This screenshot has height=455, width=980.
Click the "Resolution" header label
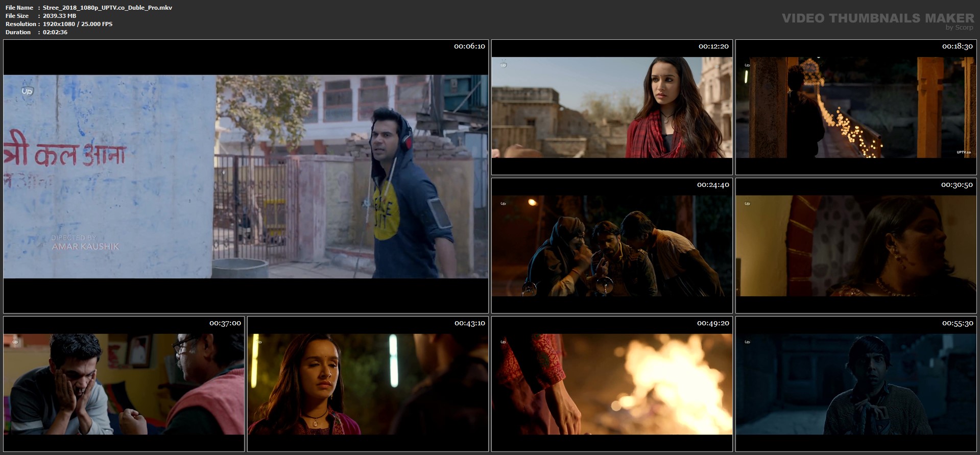[x=21, y=24]
